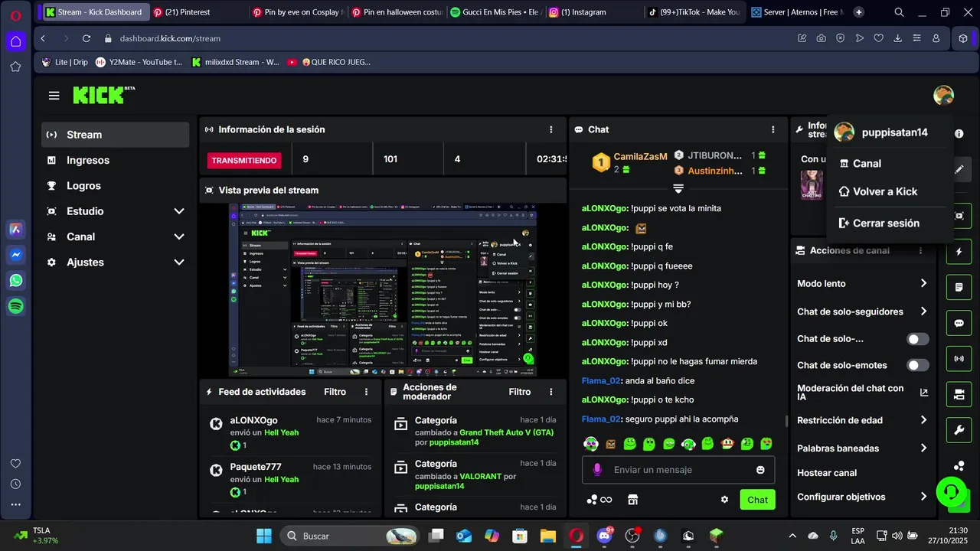Open Configurar objetivos submenu arrow

click(x=923, y=497)
